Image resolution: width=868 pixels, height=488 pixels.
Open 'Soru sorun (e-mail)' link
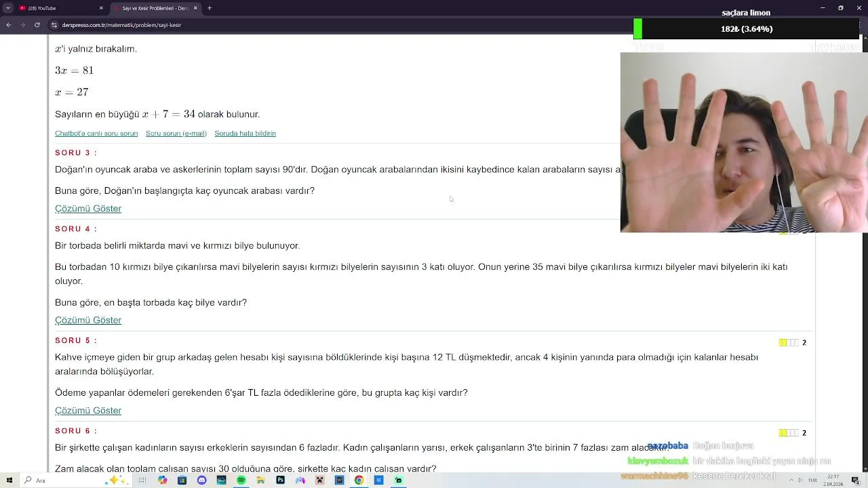[x=176, y=134]
